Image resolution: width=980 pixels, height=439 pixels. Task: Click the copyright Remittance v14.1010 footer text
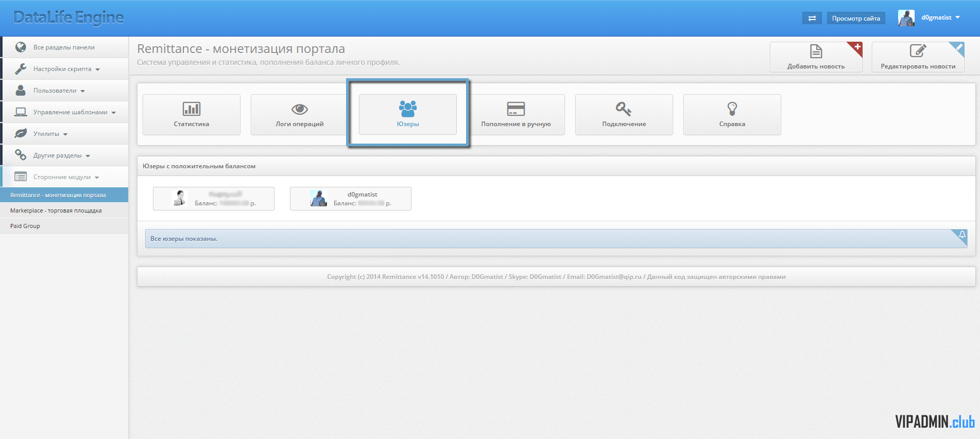[556, 277]
